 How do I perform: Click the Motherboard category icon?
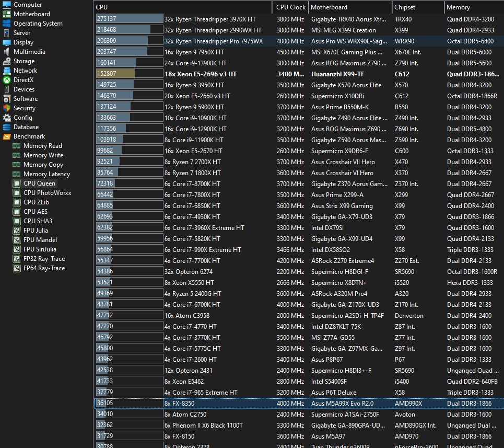(7, 14)
